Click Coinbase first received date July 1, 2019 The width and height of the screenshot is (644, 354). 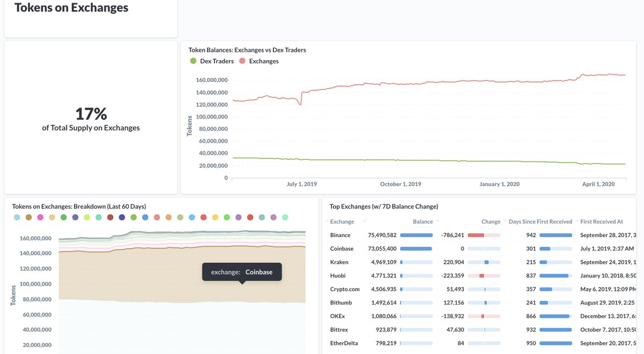(x=606, y=248)
